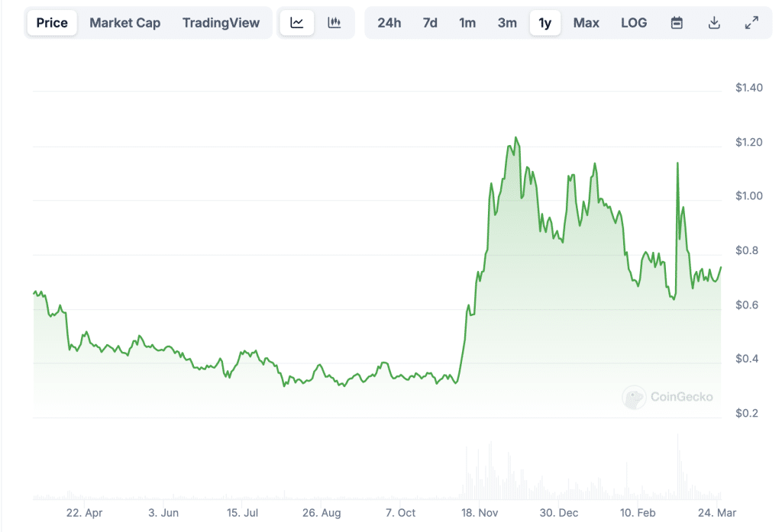Viewport: 782px width, 532px height.
Task: Click the $0.2 axis label
Action: pos(747,413)
